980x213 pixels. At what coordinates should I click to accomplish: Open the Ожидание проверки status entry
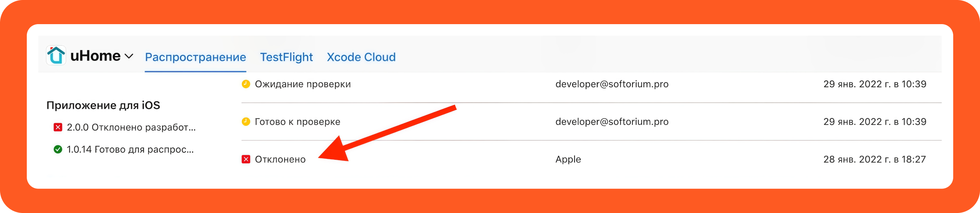302,84
